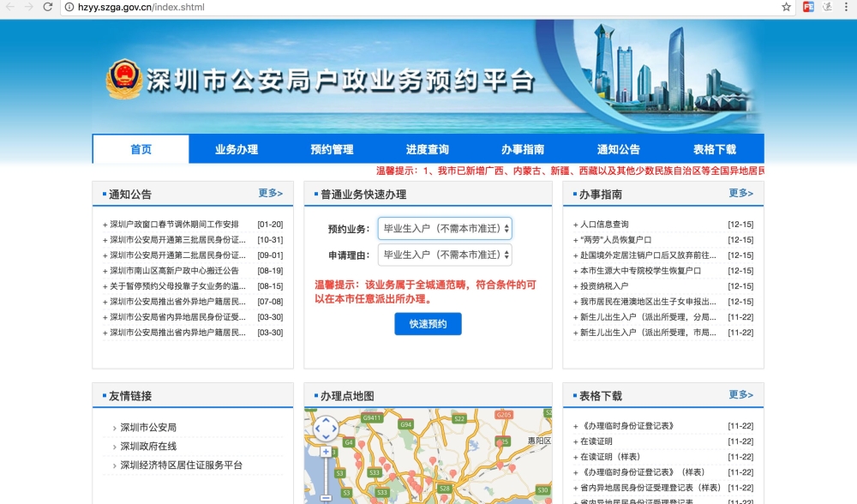Screen dimensions: 857x504
Task: Open guide 我市居民在港澳地区出生子女申报
Action: pos(648,301)
